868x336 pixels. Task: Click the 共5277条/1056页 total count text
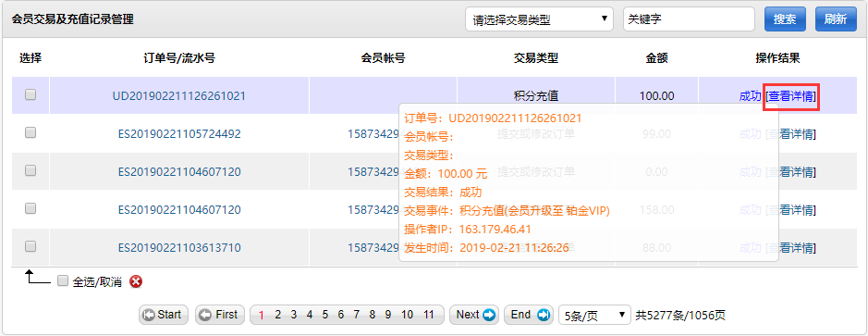point(679,316)
